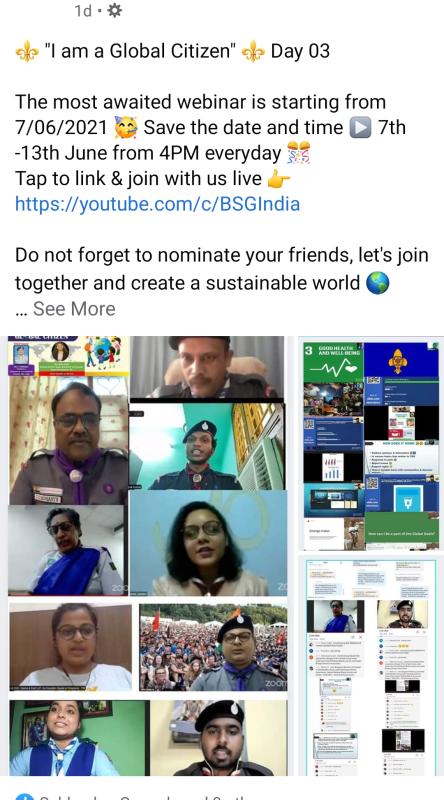Open the left webinar participants collage photo
The width and height of the screenshot is (444, 800).
point(147,556)
